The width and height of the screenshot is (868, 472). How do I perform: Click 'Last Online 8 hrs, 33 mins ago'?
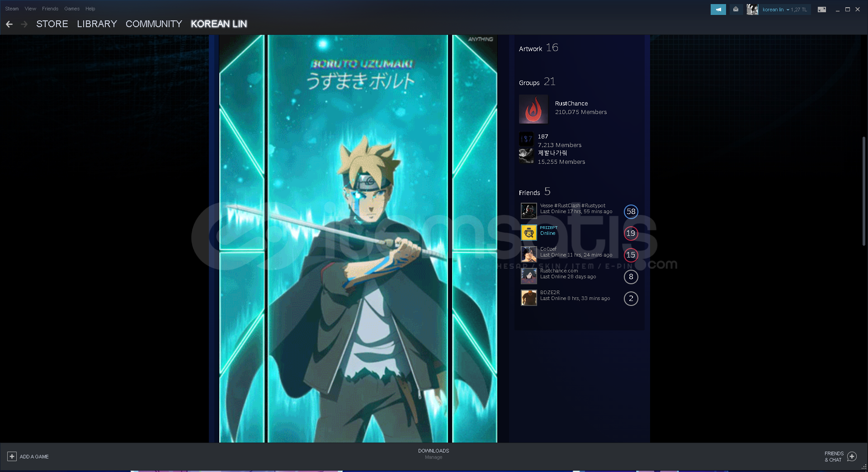(x=575, y=298)
